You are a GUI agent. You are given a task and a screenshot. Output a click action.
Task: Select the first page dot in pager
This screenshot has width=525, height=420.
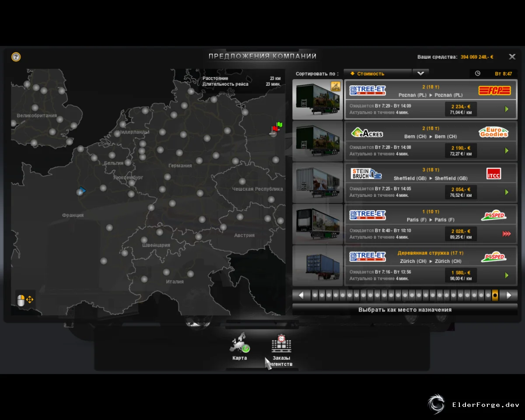click(x=315, y=295)
